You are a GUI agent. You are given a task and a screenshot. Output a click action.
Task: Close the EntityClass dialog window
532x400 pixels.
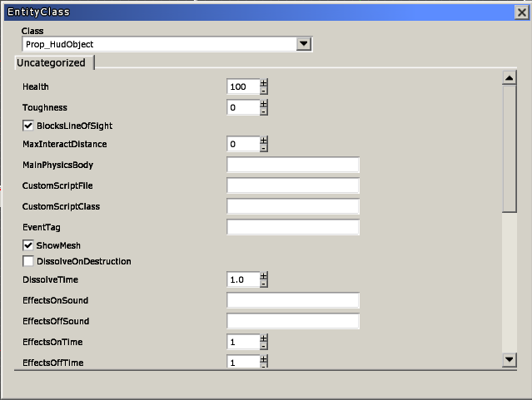coord(521,12)
